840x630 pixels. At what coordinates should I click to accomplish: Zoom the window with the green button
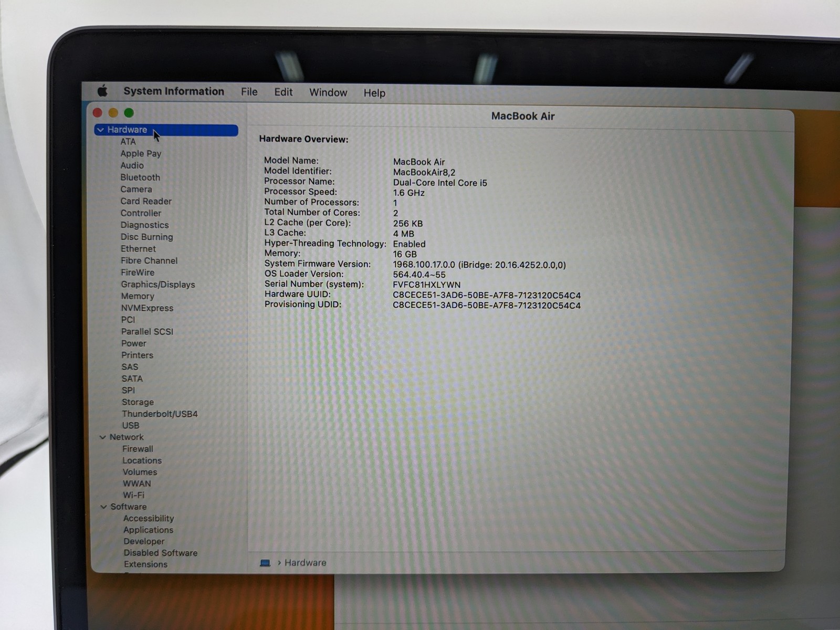click(129, 112)
